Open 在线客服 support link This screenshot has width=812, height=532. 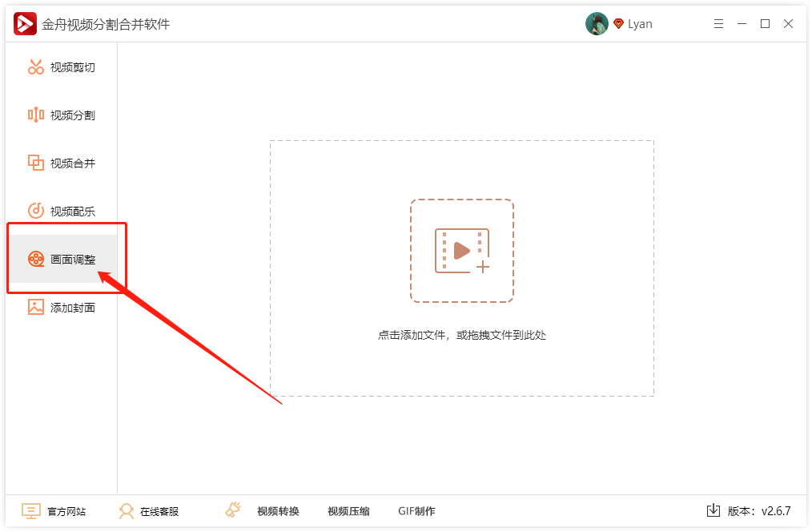[159, 512]
